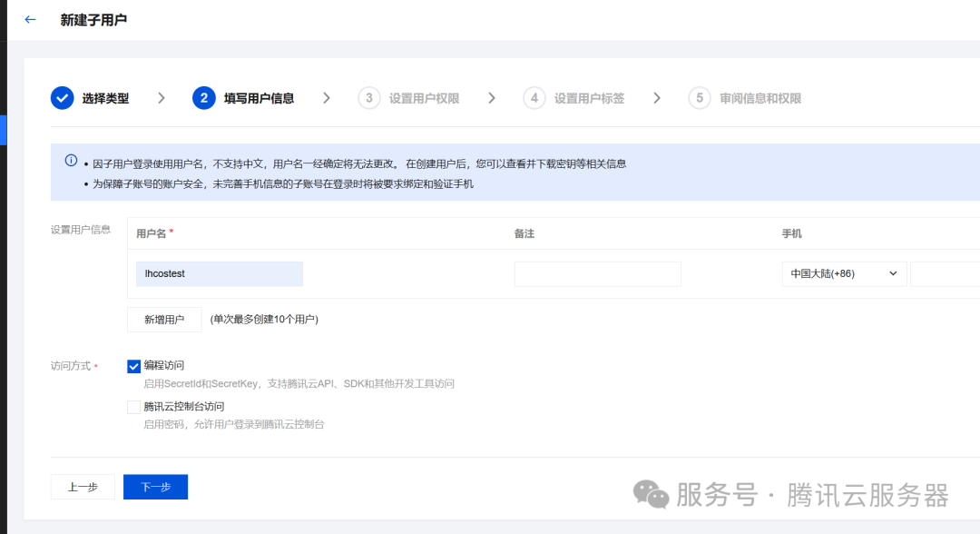Click the info icon in the blue notice
This screenshot has height=534, width=980.
click(72, 161)
